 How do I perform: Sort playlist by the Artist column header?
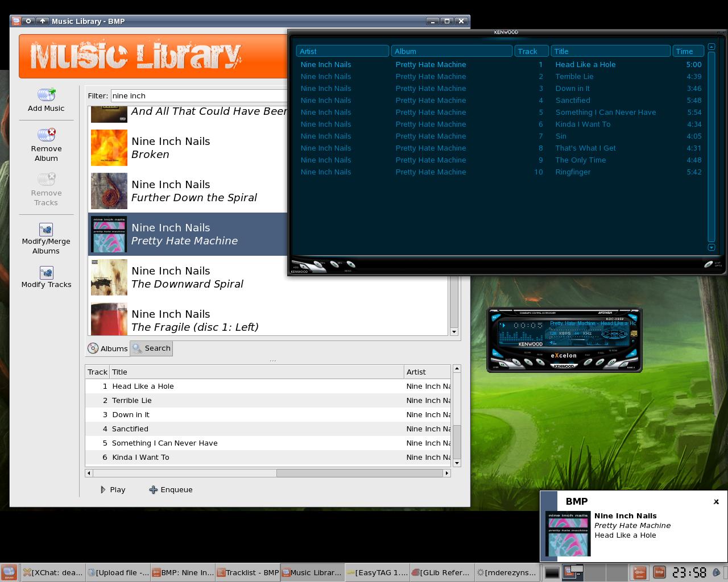click(342, 51)
